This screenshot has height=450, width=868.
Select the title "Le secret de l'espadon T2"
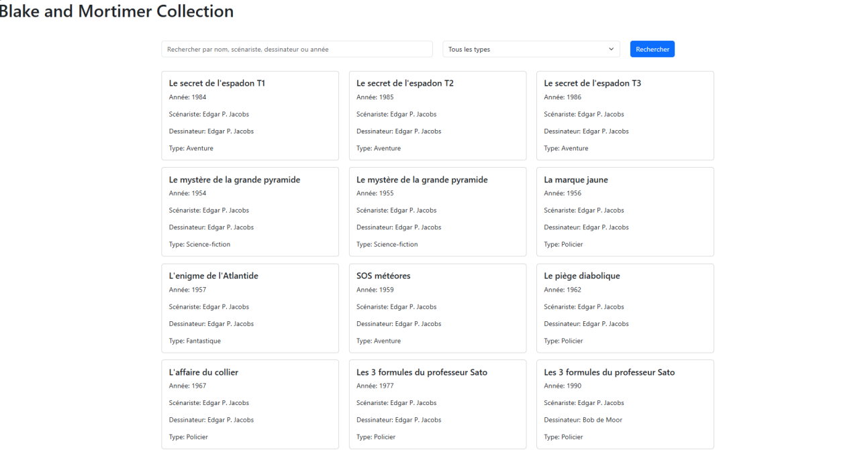point(405,83)
